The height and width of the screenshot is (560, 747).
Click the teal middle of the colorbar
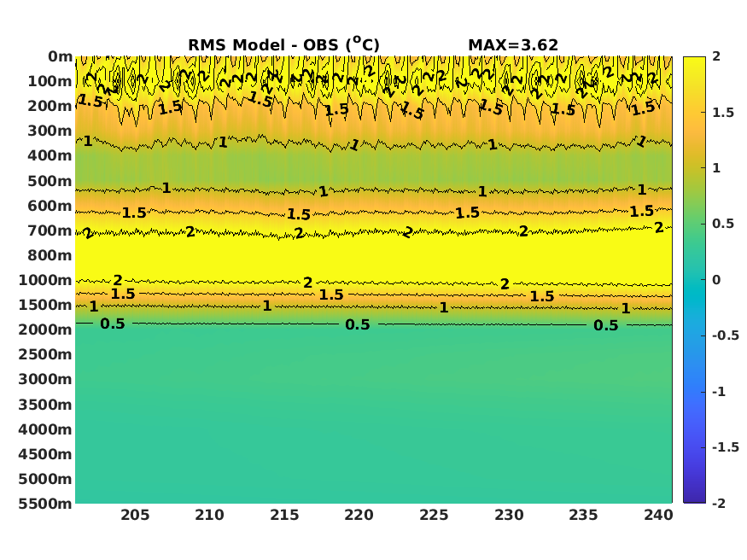pyautogui.click(x=694, y=280)
